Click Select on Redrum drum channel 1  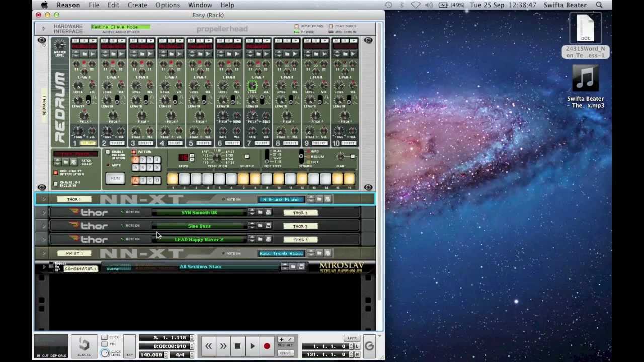[x=88, y=144]
